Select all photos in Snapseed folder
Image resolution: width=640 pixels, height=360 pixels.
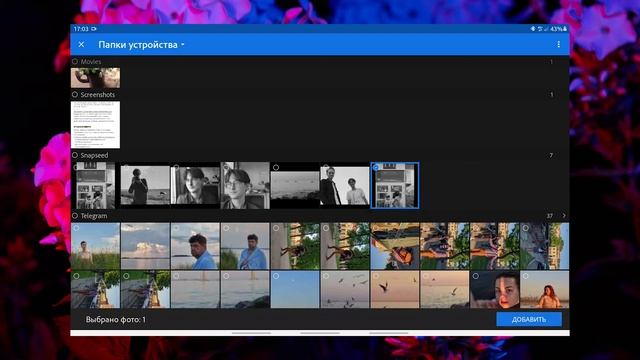75,155
